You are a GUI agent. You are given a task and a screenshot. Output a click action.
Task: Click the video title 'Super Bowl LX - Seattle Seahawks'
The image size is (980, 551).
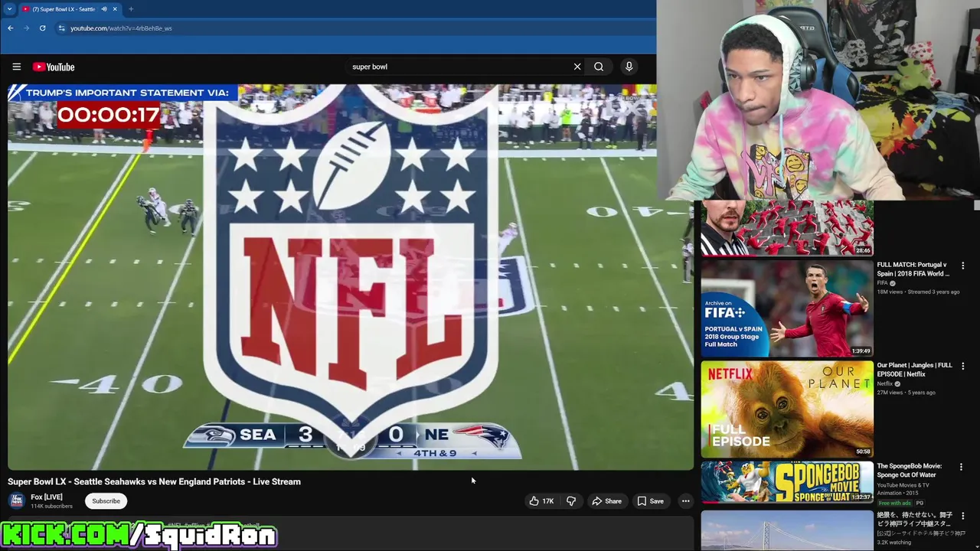[154, 481]
